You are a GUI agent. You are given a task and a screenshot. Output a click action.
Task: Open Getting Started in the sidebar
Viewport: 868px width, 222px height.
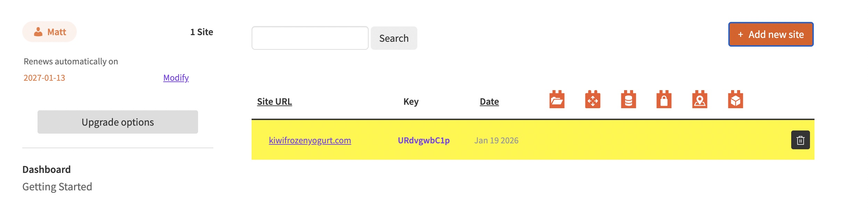(x=57, y=187)
